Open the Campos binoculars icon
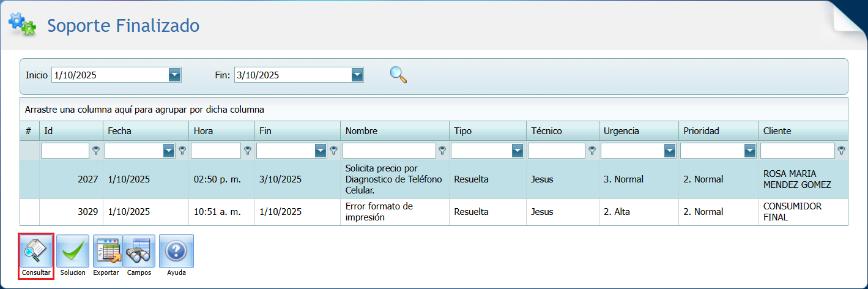868x289 pixels. click(139, 251)
